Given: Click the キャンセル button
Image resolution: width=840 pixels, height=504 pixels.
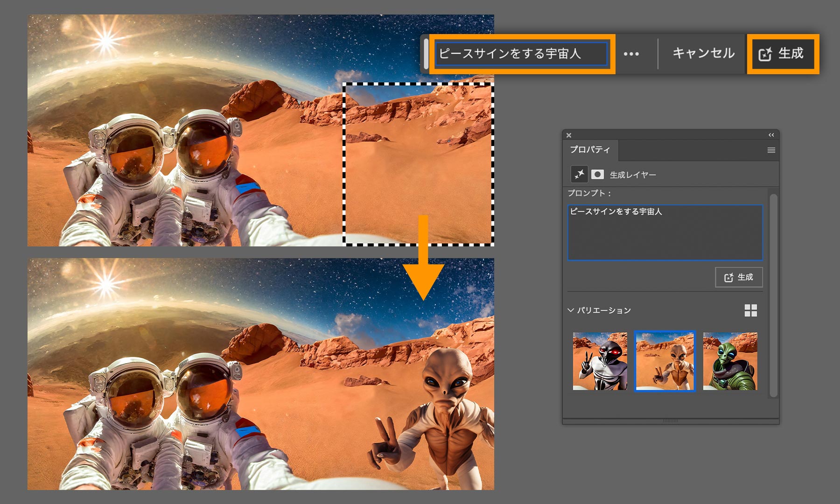Looking at the screenshot, I should (703, 54).
